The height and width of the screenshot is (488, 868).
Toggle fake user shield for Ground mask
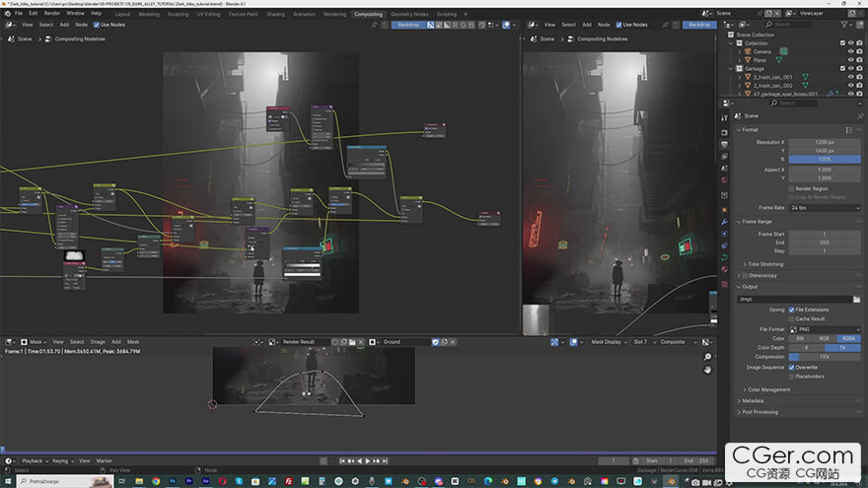pos(436,342)
